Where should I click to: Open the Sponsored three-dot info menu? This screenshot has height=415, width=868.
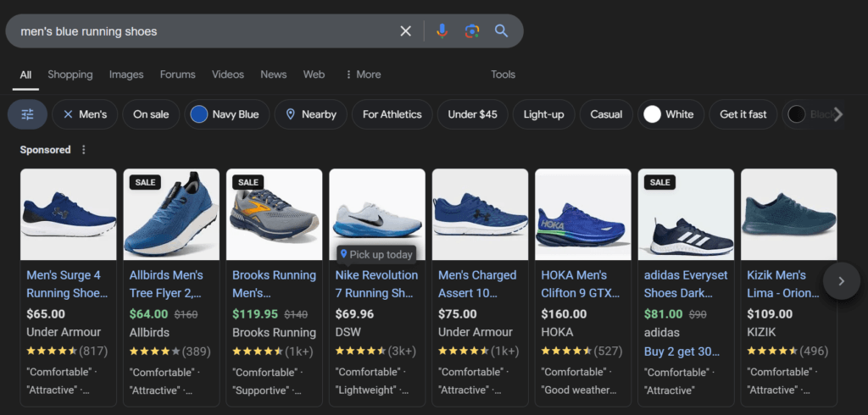pos(84,150)
